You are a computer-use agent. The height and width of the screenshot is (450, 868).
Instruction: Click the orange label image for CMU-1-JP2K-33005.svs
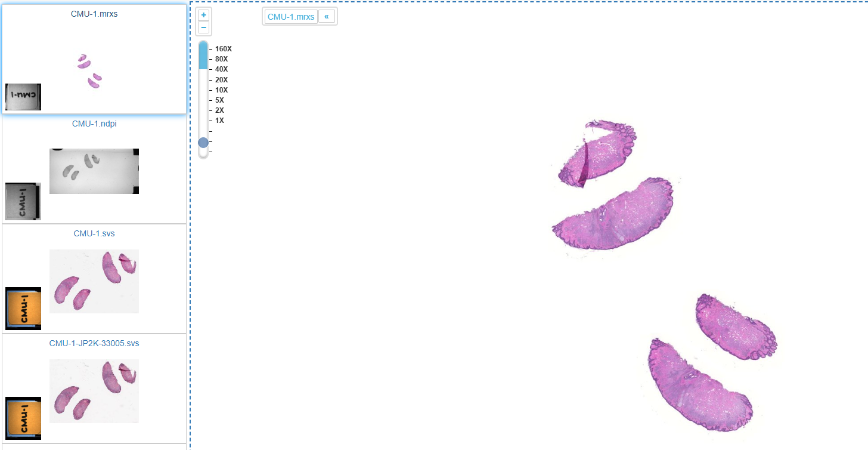click(23, 418)
